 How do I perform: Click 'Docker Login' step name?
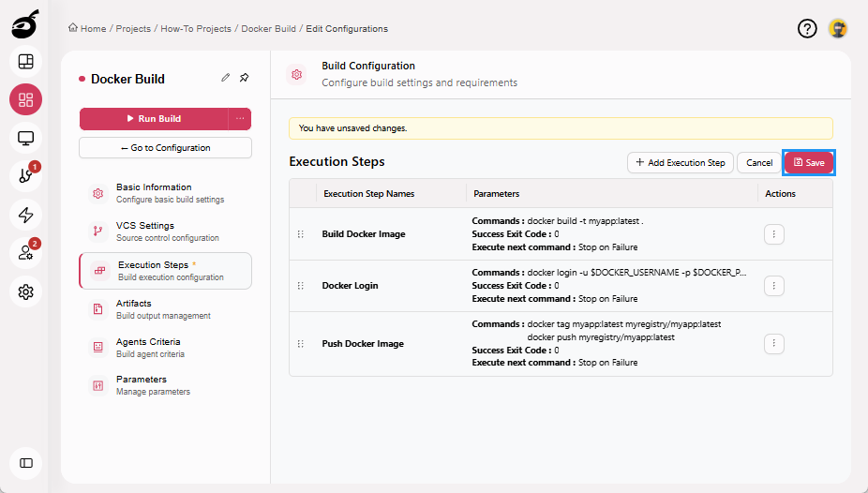click(x=350, y=286)
